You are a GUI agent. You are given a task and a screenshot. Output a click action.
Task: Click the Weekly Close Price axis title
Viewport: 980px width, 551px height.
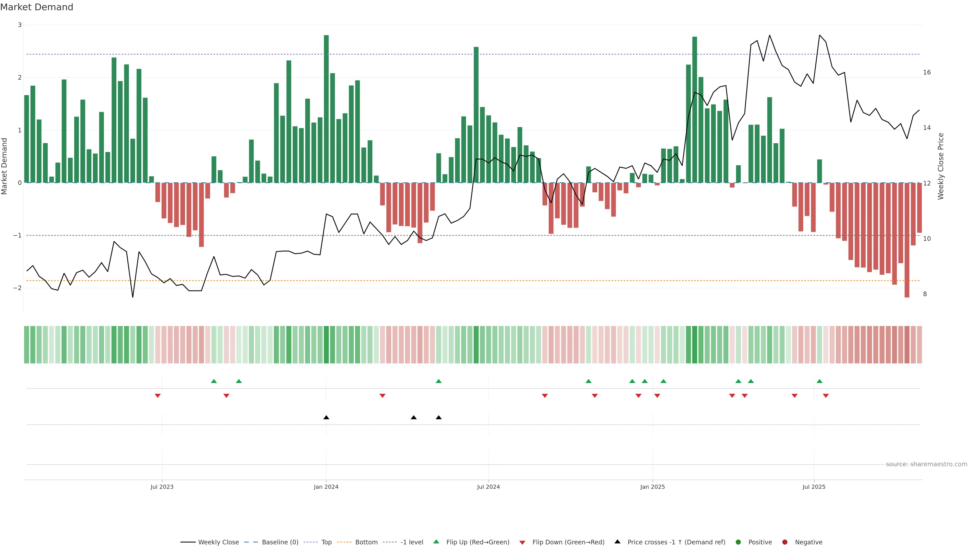pyautogui.click(x=941, y=166)
